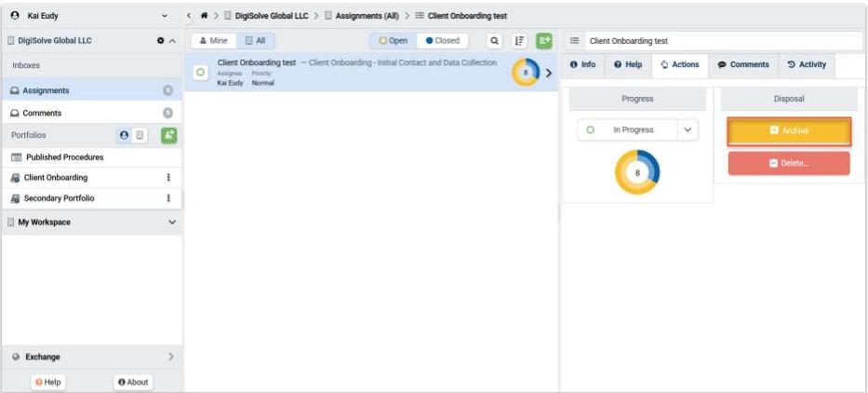Image resolution: width=868 pixels, height=393 pixels.
Task: Click the About button
Action: coord(133,382)
